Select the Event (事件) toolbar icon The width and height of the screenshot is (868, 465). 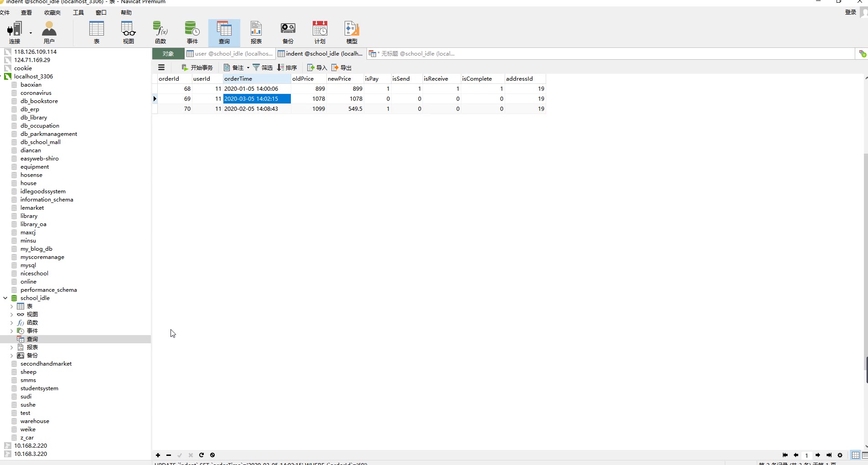pos(192,32)
